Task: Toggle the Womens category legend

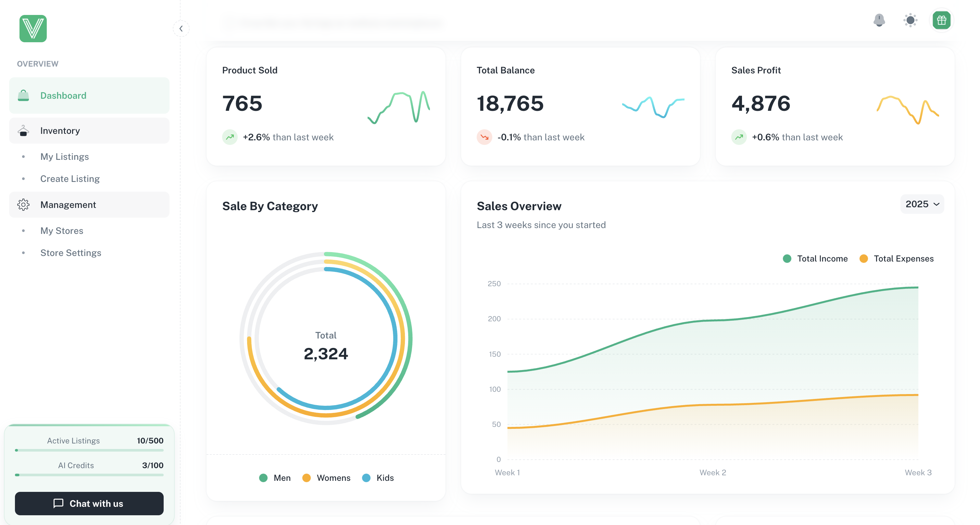Action: (x=326, y=478)
